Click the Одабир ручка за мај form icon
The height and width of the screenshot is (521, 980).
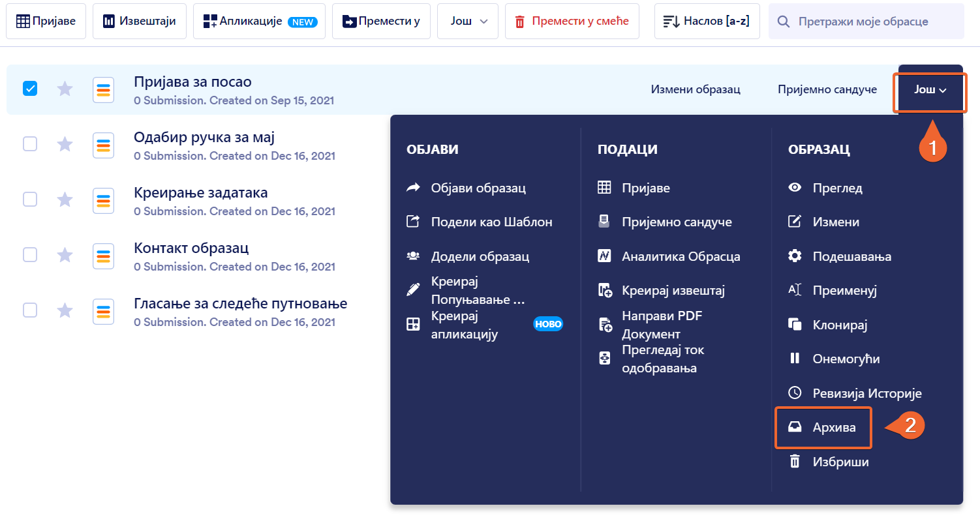pos(103,145)
